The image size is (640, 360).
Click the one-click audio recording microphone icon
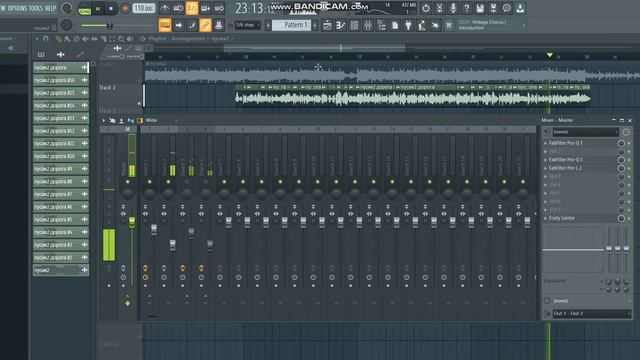453,8
